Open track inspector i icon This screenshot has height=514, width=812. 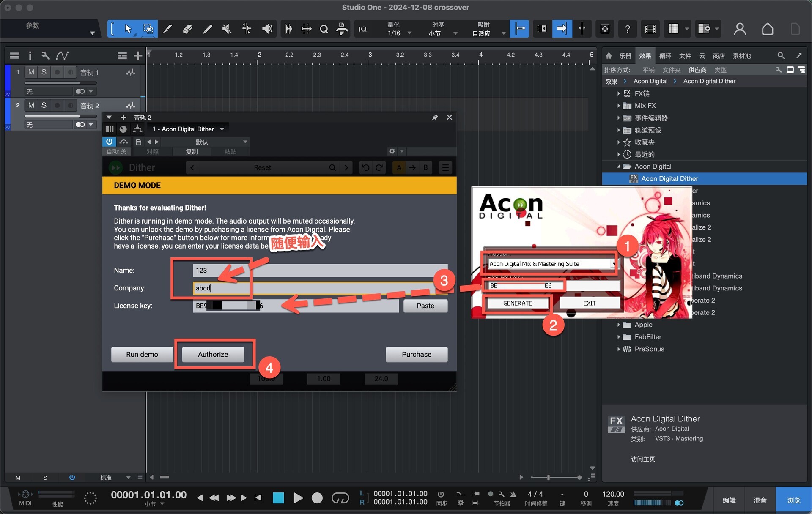30,55
